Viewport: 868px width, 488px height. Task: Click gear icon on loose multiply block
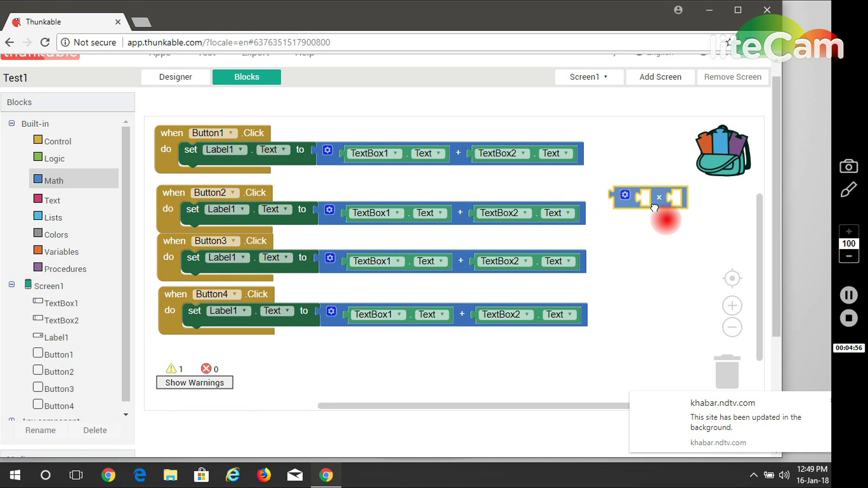click(x=625, y=195)
